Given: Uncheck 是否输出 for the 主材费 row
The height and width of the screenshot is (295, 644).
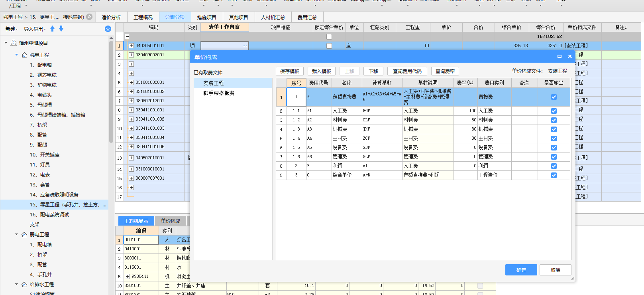Looking at the screenshot, I should click(x=554, y=139).
